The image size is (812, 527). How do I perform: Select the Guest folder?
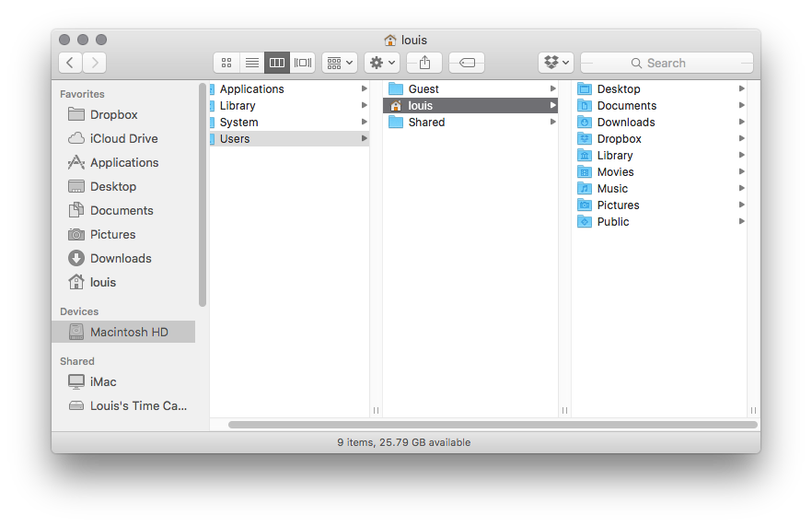tap(470, 89)
